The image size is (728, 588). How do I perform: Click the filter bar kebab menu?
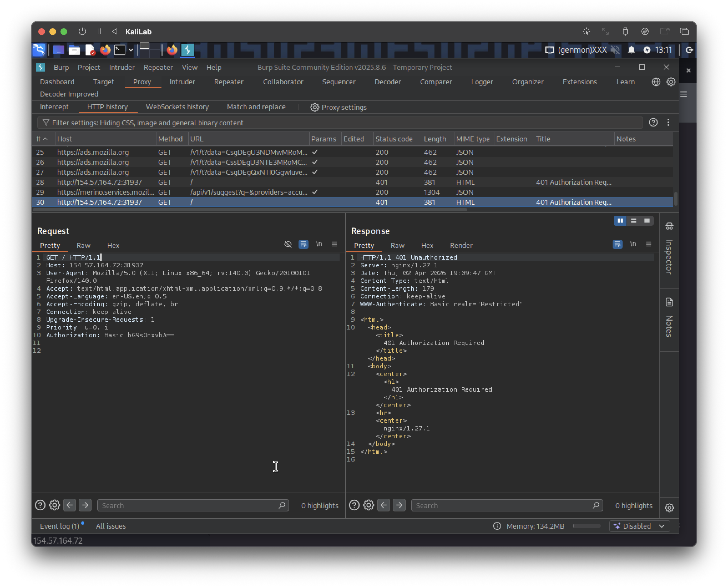click(668, 123)
